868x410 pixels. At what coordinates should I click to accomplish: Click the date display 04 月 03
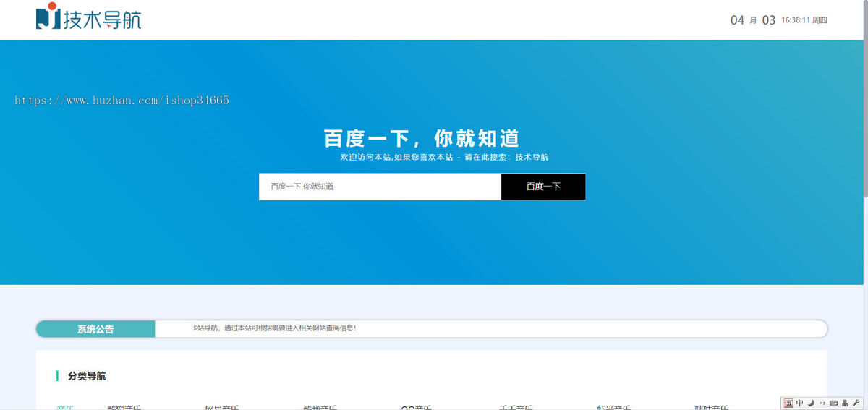tap(753, 20)
